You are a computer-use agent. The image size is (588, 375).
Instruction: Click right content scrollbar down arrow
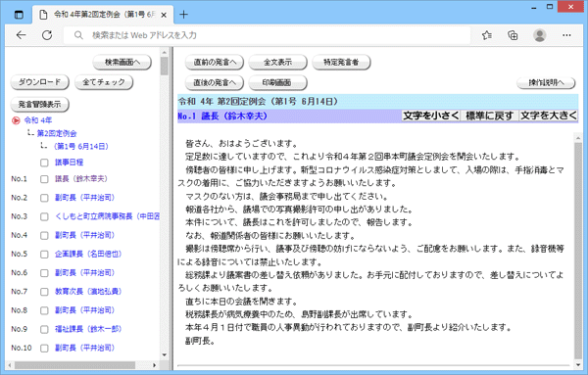coord(578,365)
